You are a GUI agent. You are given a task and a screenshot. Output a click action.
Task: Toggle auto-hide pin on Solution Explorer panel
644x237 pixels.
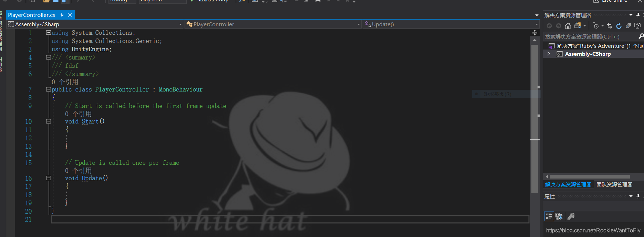[x=638, y=15]
